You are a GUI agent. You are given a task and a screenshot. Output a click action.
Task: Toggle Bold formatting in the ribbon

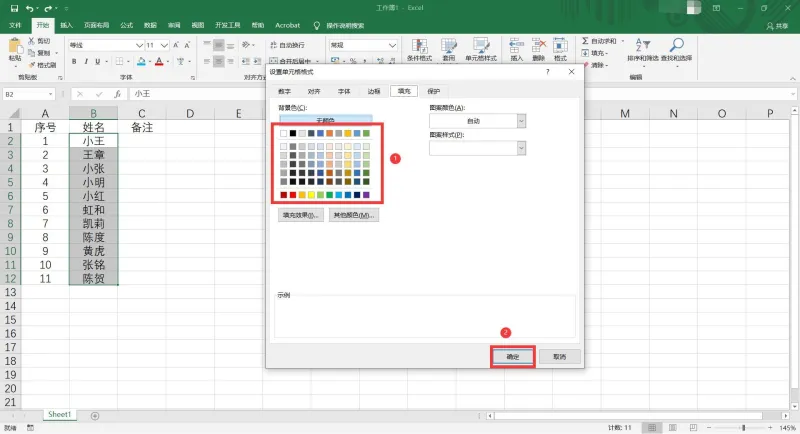(74, 61)
